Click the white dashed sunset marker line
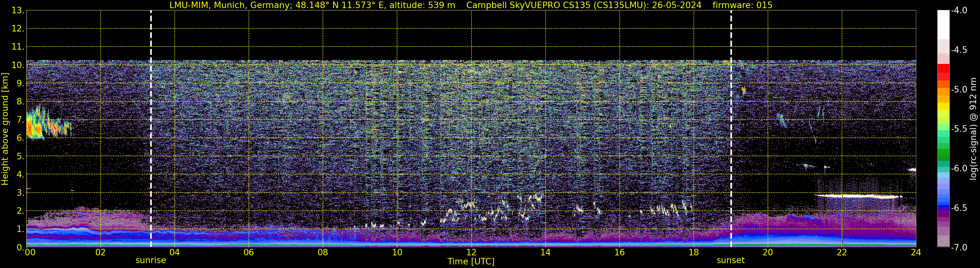The image size is (980, 268). 731,129
